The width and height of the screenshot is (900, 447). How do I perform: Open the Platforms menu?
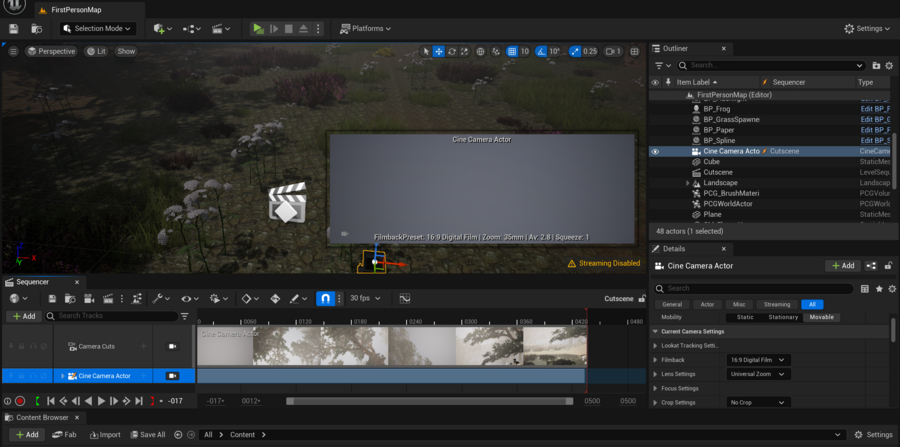(x=365, y=29)
